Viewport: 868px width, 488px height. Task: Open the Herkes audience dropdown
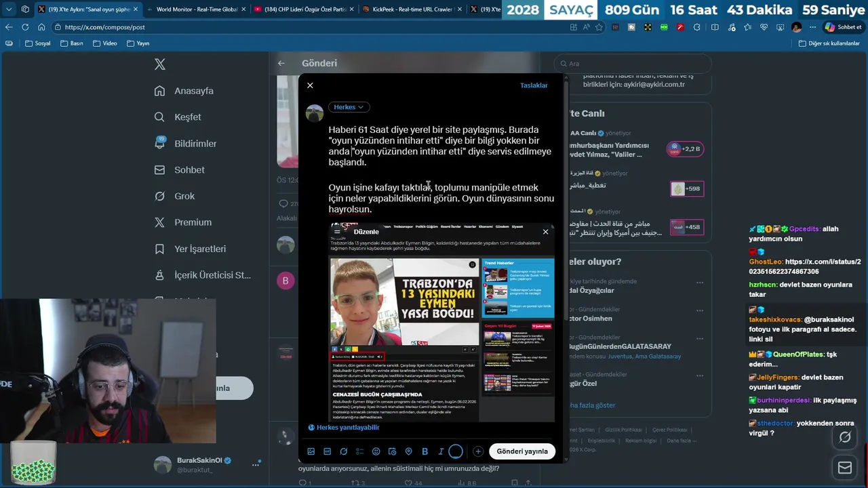click(x=349, y=107)
